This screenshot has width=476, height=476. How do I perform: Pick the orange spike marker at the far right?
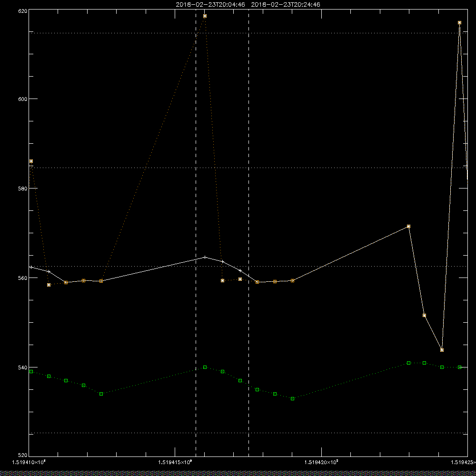point(460,23)
